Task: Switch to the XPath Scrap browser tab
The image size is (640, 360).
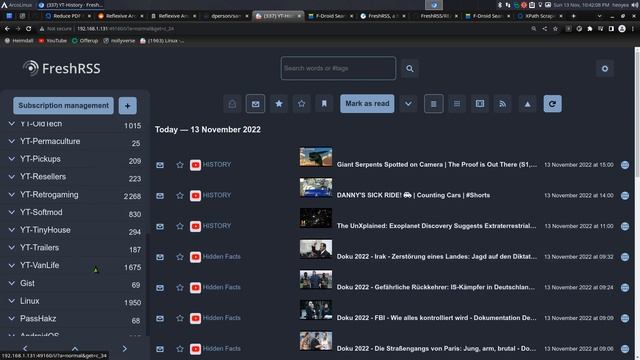Action: click(539, 16)
